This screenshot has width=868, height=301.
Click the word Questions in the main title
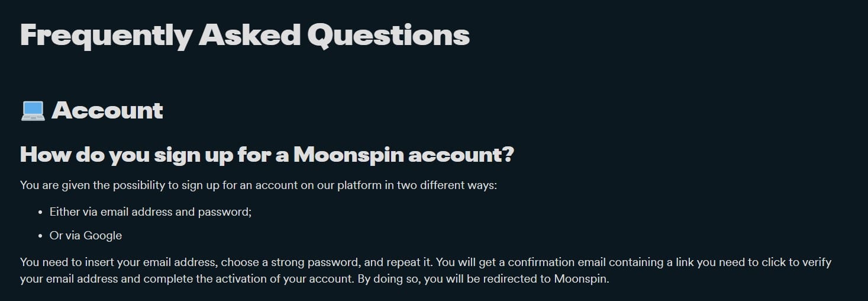click(x=389, y=36)
